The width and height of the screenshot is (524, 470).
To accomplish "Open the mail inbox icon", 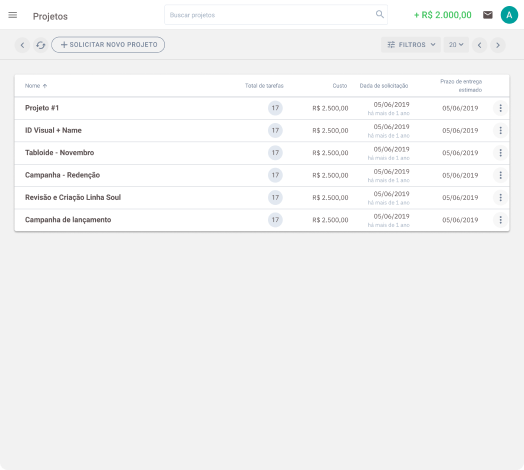I will click(x=488, y=15).
